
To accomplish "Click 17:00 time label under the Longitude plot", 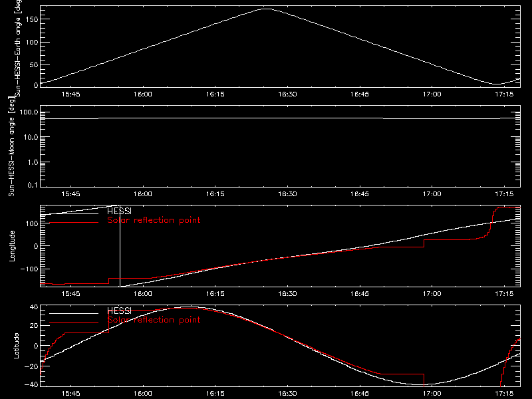I will point(432,294).
